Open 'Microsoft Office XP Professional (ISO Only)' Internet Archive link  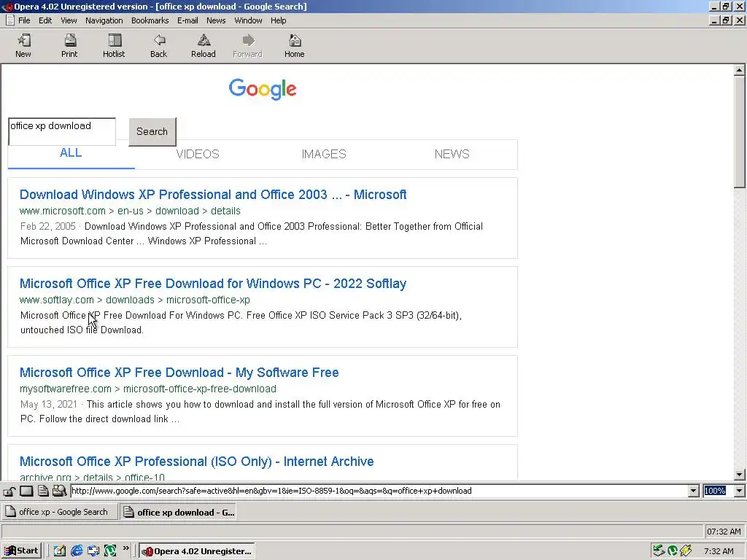click(197, 462)
